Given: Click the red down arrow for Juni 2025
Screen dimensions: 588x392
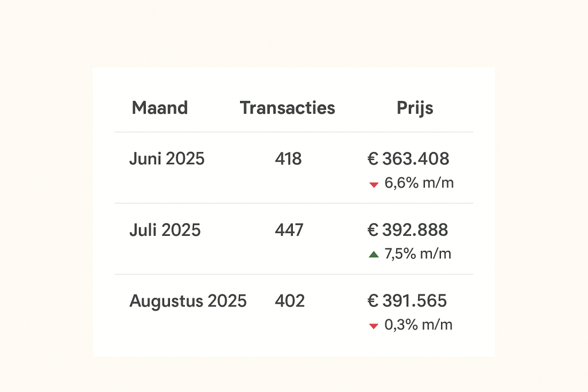Looking at the screenshot, I should [x=374, y=184].
